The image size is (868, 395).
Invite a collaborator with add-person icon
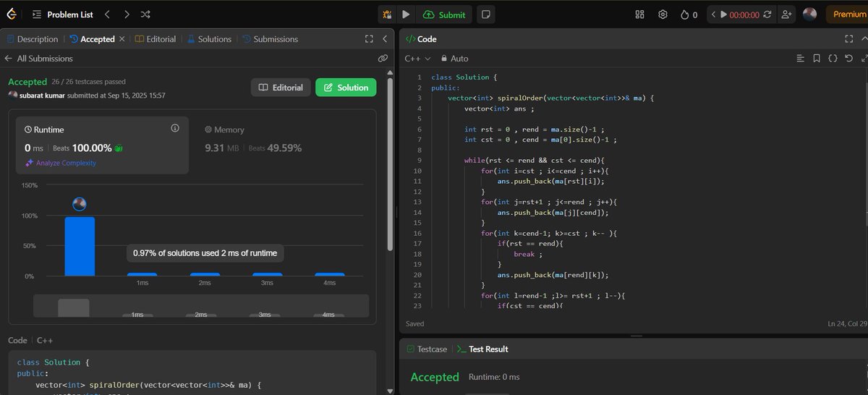[787, 14]
